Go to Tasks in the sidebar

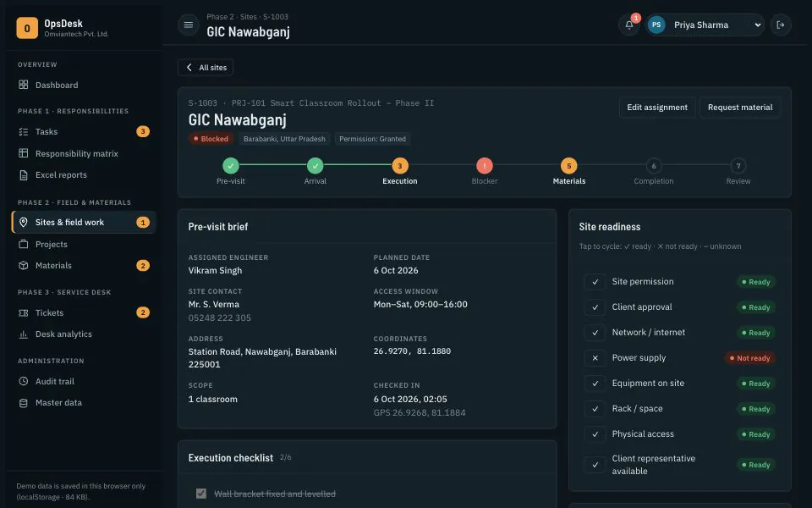point(84,132)
